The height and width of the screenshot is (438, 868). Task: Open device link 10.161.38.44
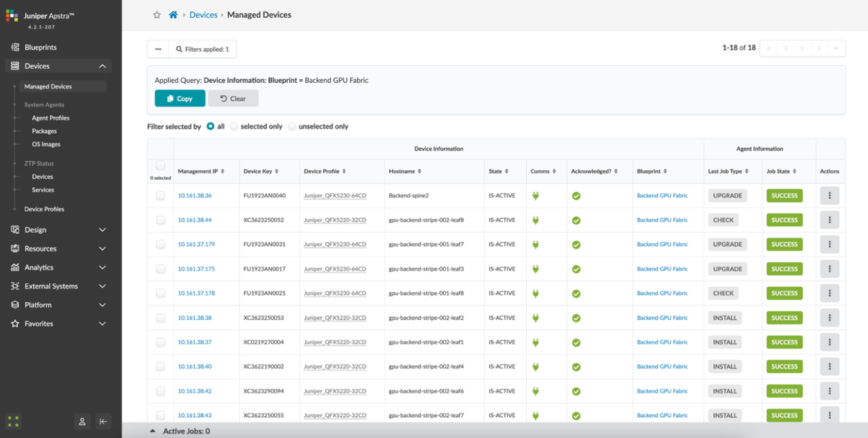195,220
